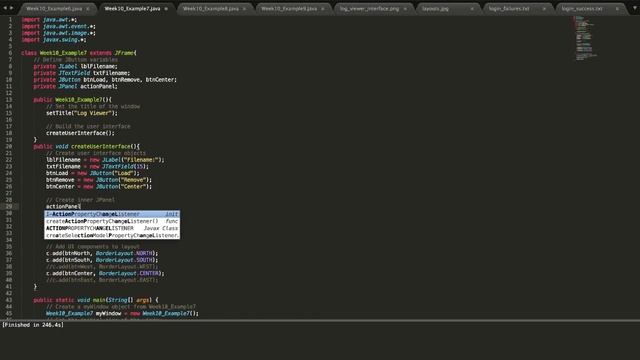Click 'private JLabel lblFilename;' line
This screenshot has height=360, width=640.
(x=76, y=67)
